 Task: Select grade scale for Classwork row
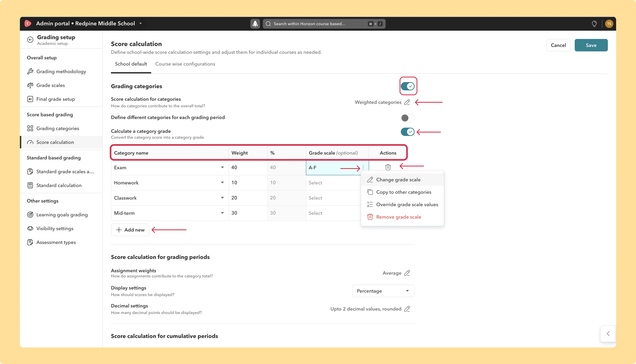click(333, 198)
